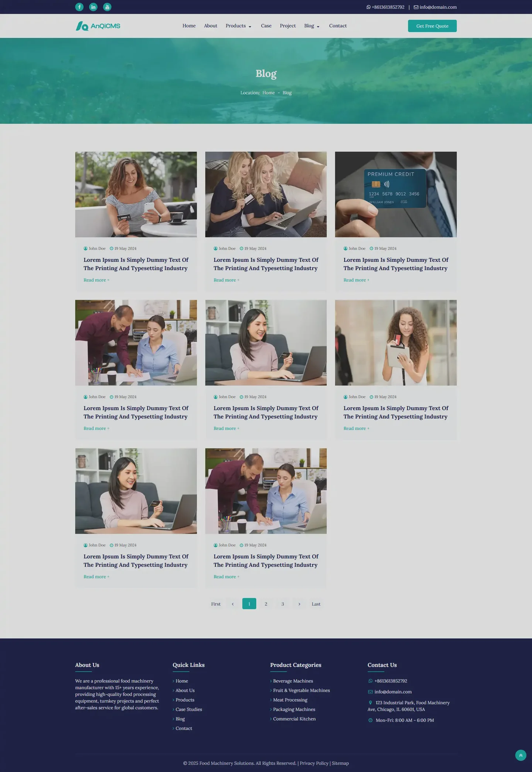Open the LinkedIn social icon

93,7
